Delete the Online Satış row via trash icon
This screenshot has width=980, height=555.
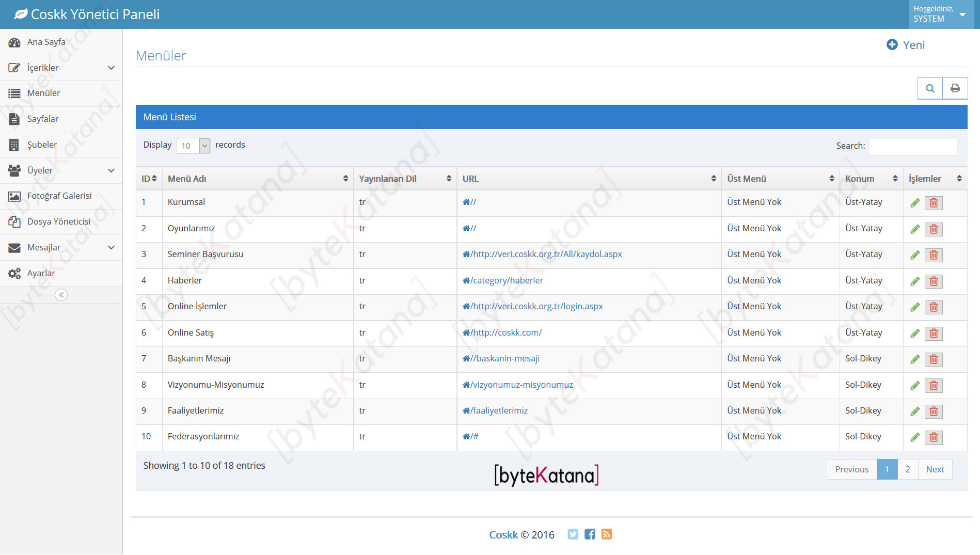tap(934, 334)
